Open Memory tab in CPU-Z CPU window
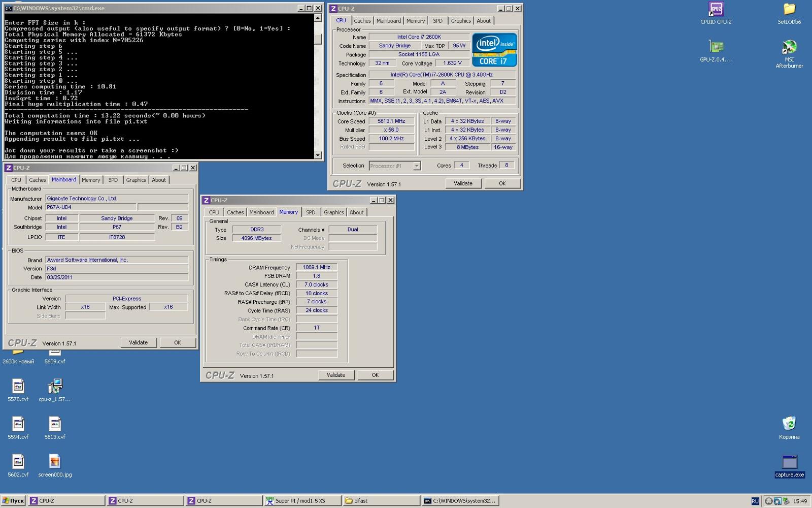812x508 pixels. [x=416, y=21]
